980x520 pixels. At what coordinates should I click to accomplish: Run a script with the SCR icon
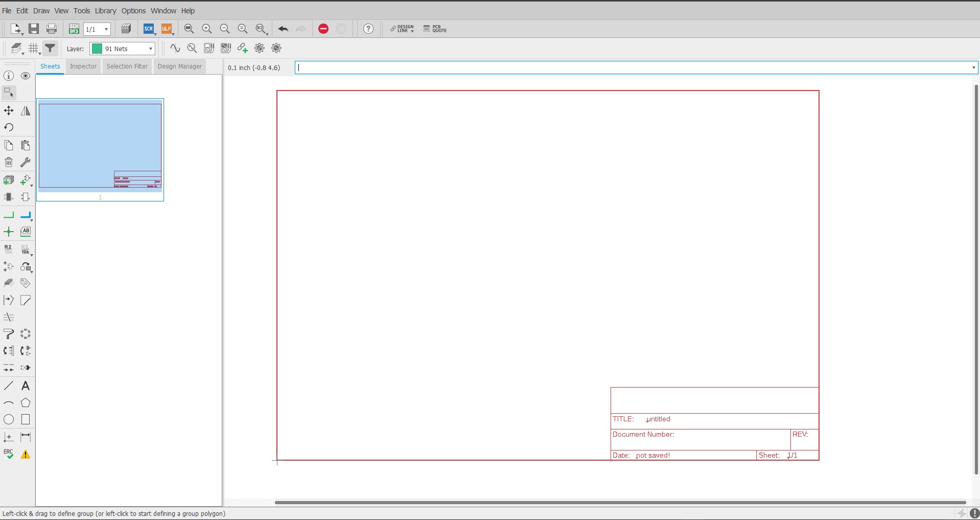pyautogui.click(x=148, y=29)
